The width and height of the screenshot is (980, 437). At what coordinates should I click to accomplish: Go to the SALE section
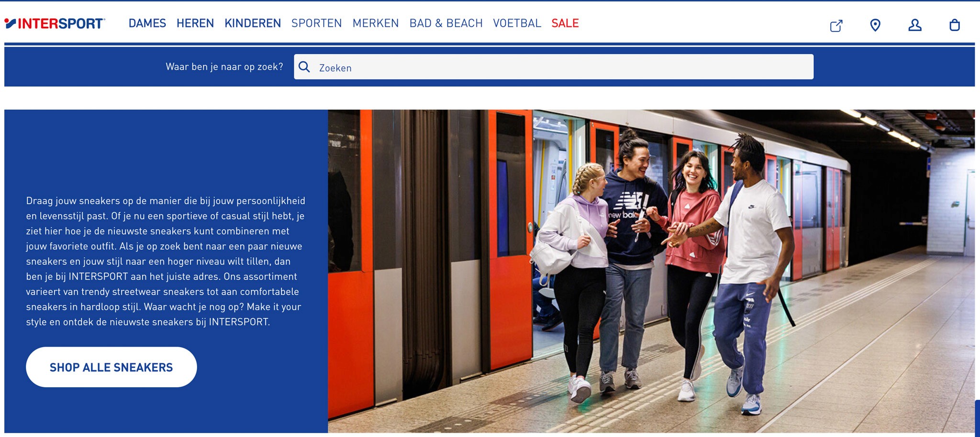click(x=565, y=23)
